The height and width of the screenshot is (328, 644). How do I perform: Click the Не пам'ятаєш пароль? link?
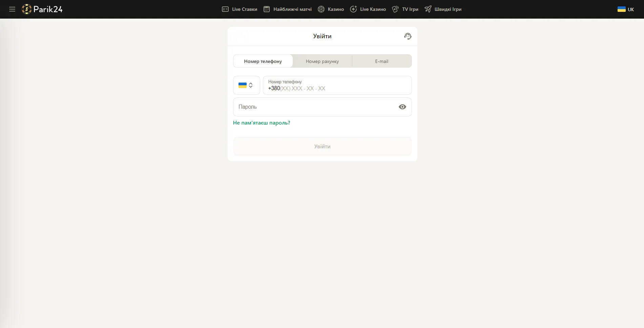(x=262, y=123)
